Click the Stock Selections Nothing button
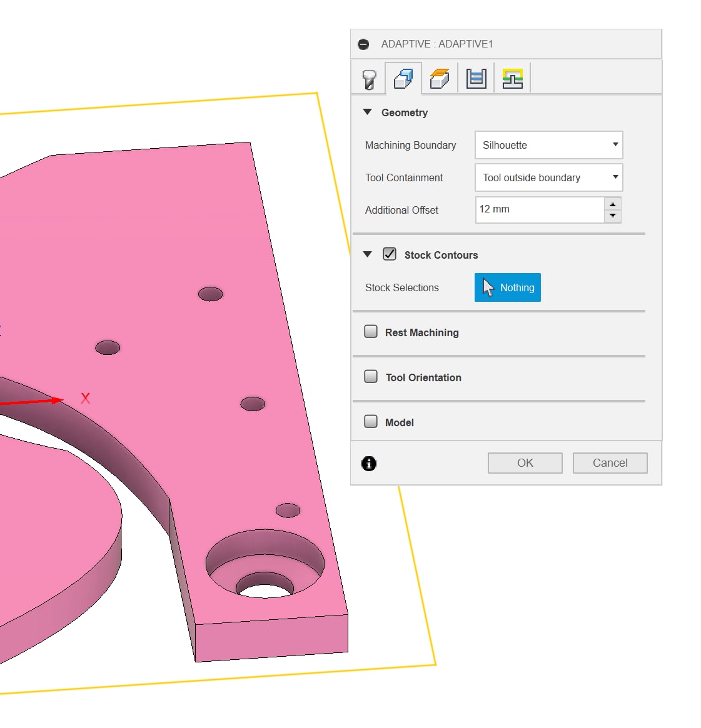Image resolution: width=701 pixels, height=728 pixels. 507,287
